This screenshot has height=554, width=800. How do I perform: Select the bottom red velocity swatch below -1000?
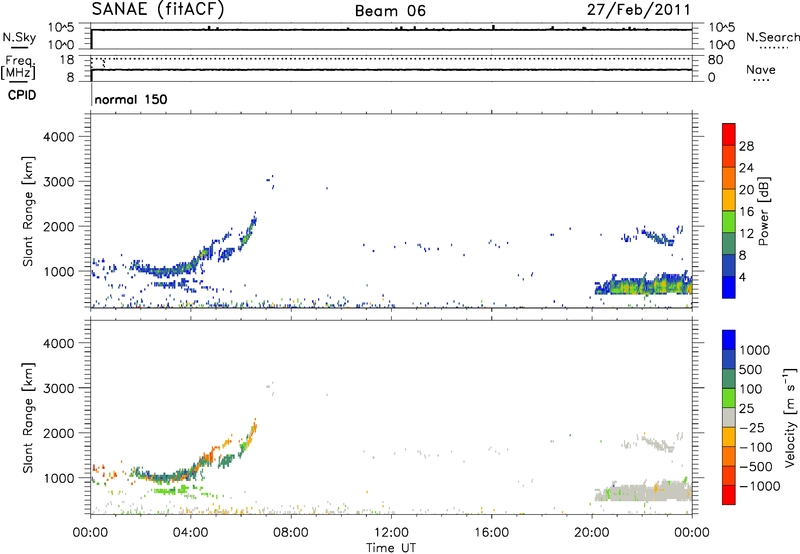click(x=729, y=495)
